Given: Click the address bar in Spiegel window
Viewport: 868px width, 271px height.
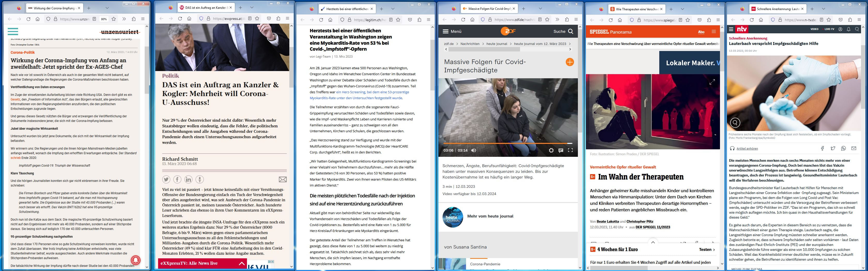Looking at the screenshot, I should pos(658,20).
